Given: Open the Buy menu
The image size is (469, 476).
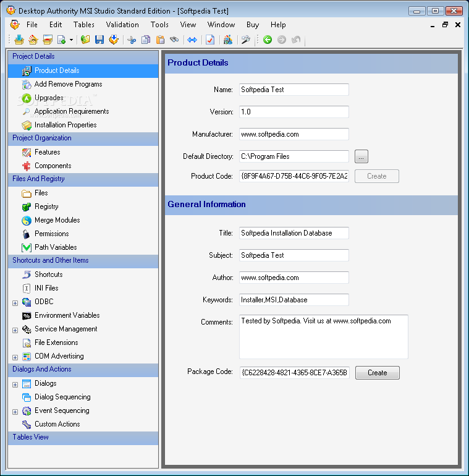Looking at the screenshot, I should 253,25.
